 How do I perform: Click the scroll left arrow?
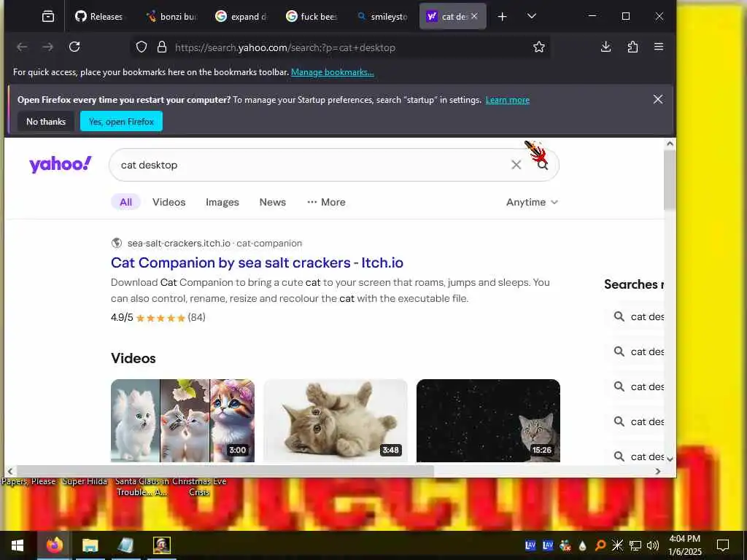pos(10,472)
